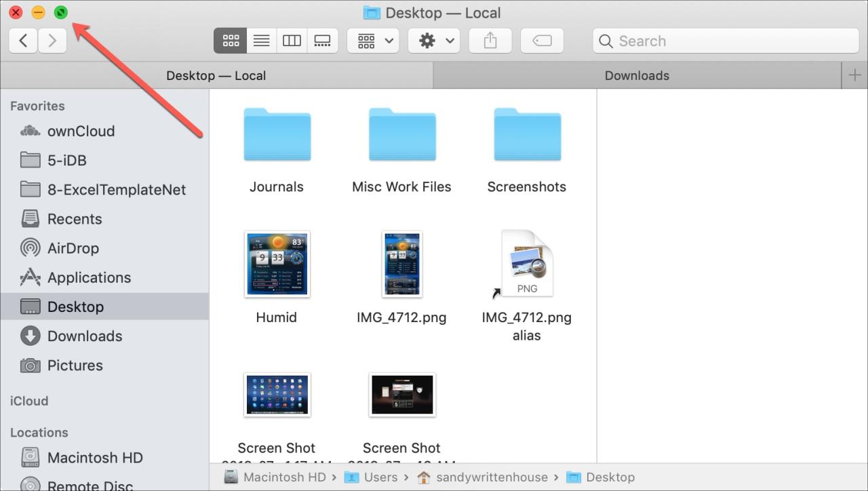Viewport: 868px width, 491px height.
Task: Click in the Search field
Action: (726, 41)
